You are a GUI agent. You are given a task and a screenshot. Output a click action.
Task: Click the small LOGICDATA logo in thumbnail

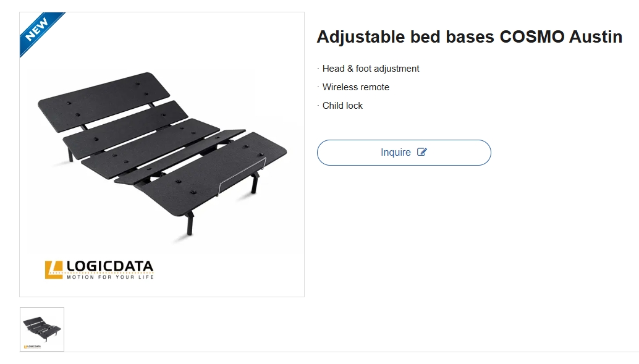[32, 347]
